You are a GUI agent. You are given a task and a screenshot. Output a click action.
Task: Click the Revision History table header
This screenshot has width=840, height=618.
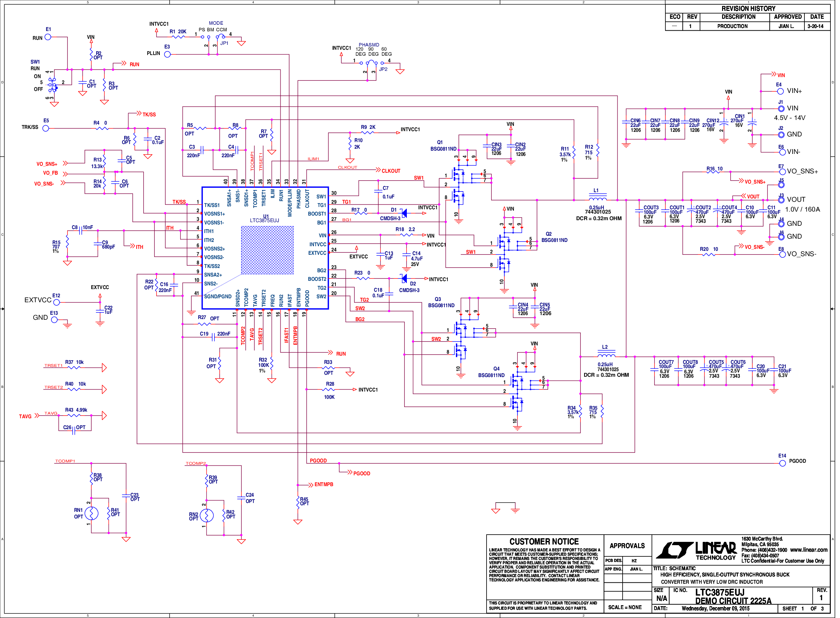(x=748, y=8)
